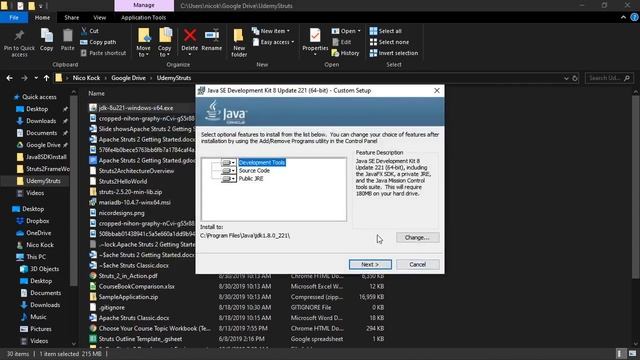The width and height of the screenshot is (640, 360).
Task: Click Select none in ribbon
Action: (x=389, y=42)
